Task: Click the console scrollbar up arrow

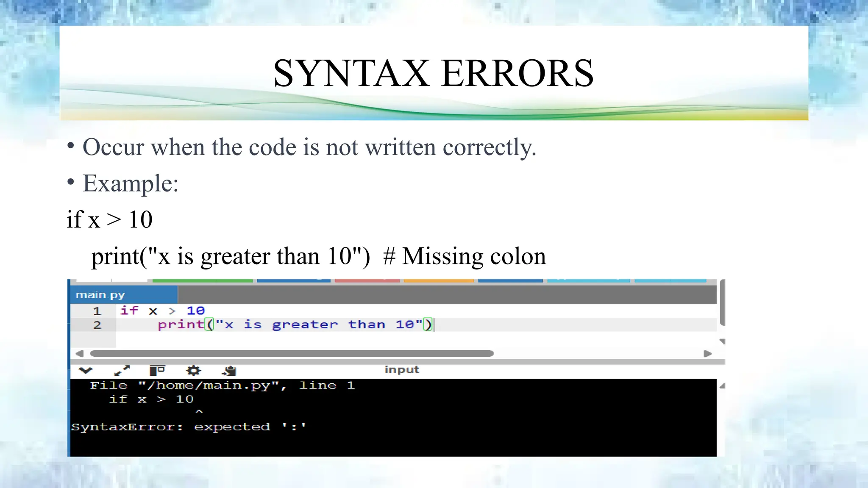Action: coord(722,386)
